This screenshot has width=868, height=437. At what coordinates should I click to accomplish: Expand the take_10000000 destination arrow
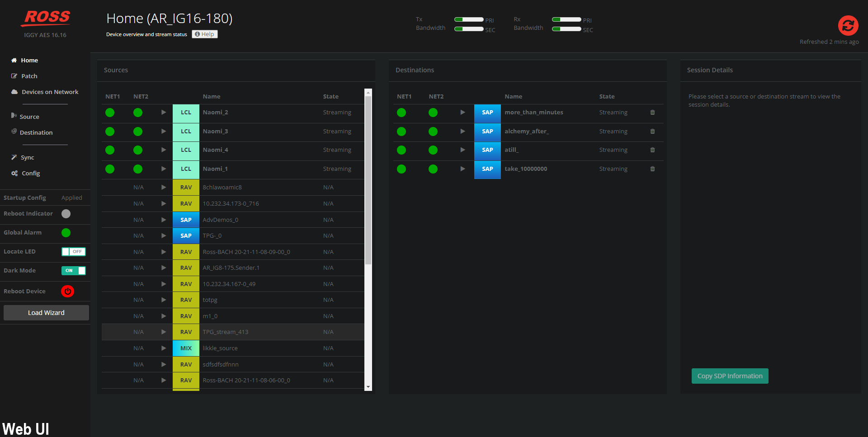[x=462, y=169]
